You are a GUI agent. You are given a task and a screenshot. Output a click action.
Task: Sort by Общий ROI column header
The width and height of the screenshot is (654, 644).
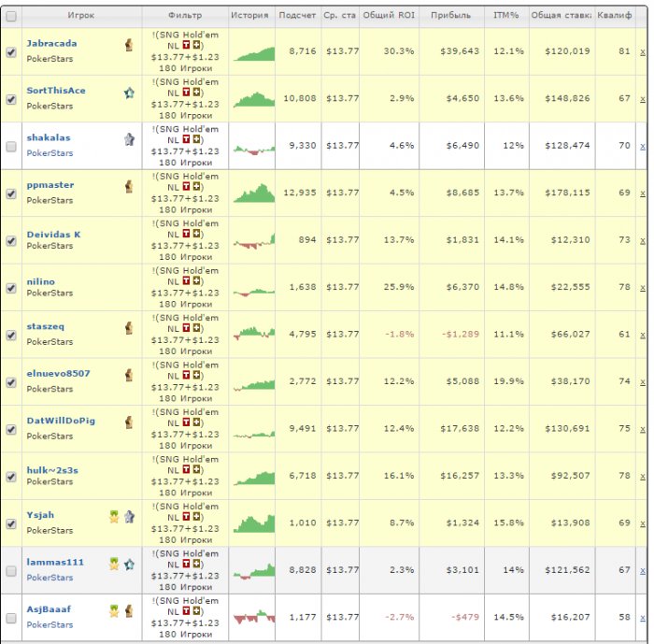pos(389,16)
